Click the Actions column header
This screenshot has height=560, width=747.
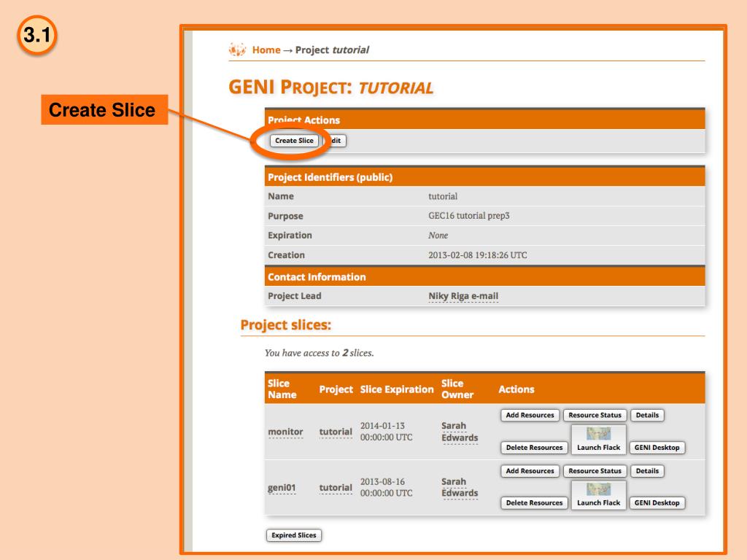(516, 389)
